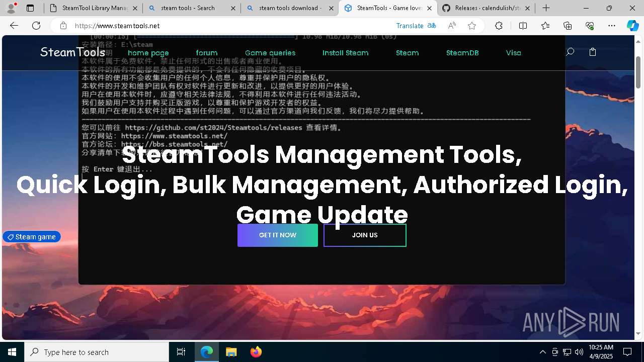Viewport: 644px width, 362px height.
Task: Open a new browser tab
Action: pos(546,8)
